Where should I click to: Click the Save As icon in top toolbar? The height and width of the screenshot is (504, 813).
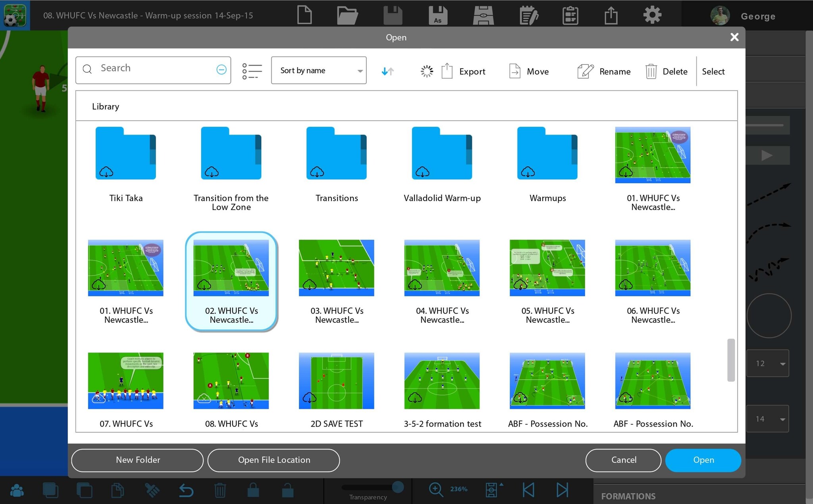[437, 15]
